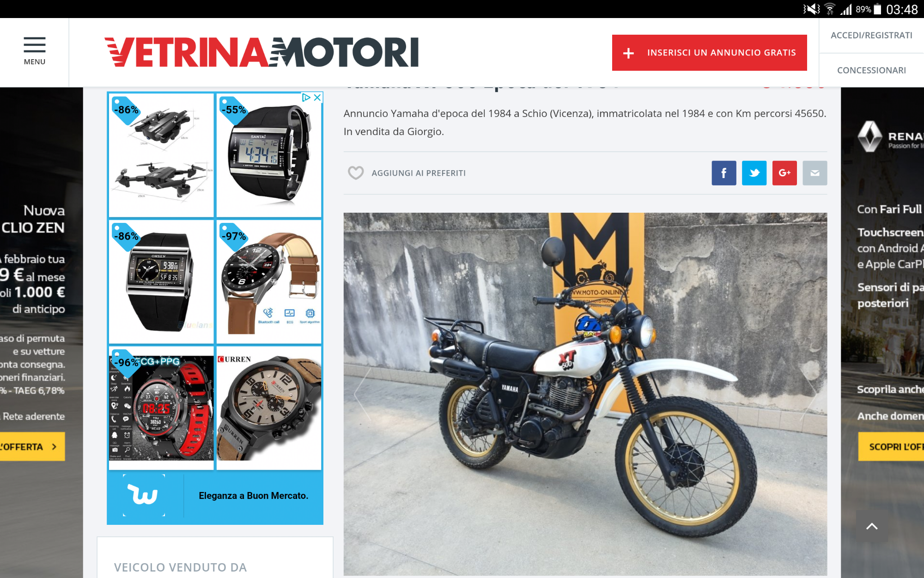Viewport: 924px width, 578px height.
Task: Share listing on Twitter
Action: [754, 173]
